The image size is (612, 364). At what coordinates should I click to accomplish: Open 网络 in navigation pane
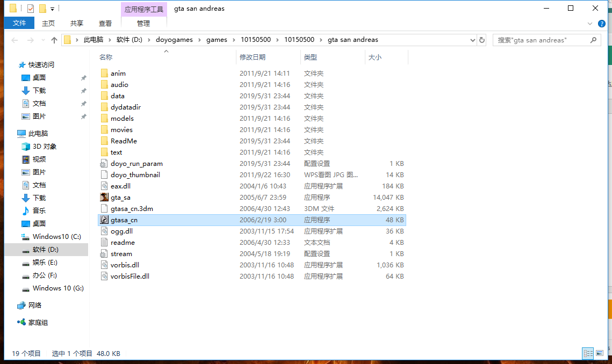coord(29,305)
